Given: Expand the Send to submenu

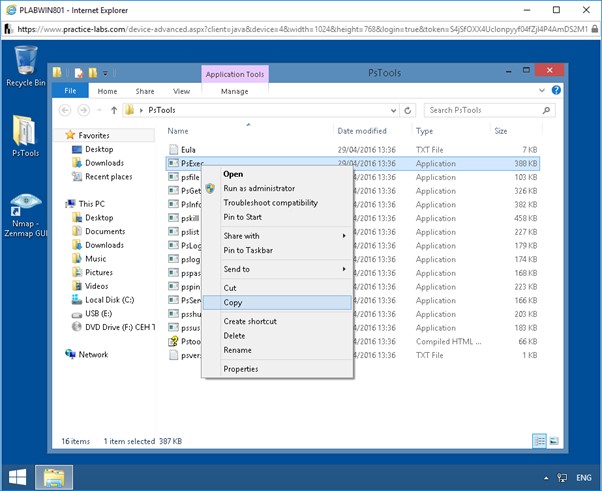Looking at the screenshot, I should coord(277,269).
